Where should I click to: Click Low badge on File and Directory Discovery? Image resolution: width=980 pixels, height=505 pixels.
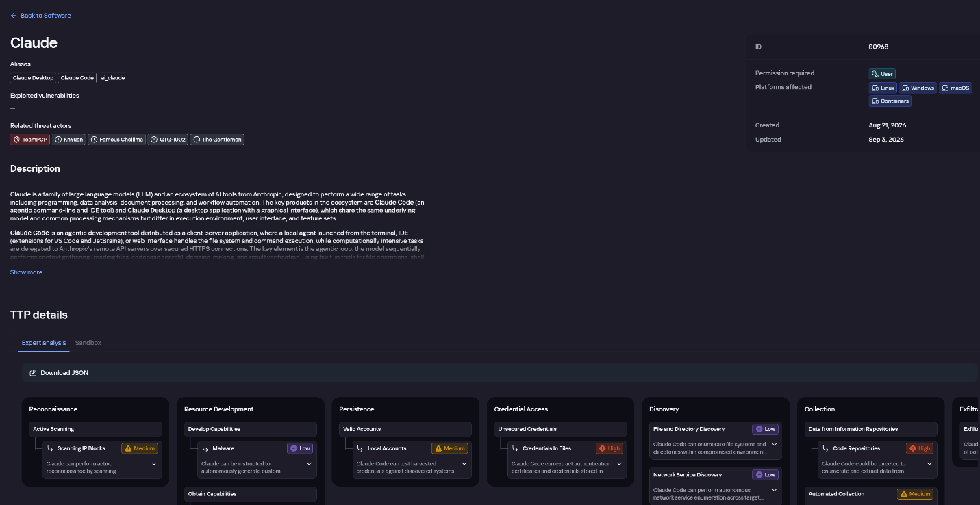(765, 429)
